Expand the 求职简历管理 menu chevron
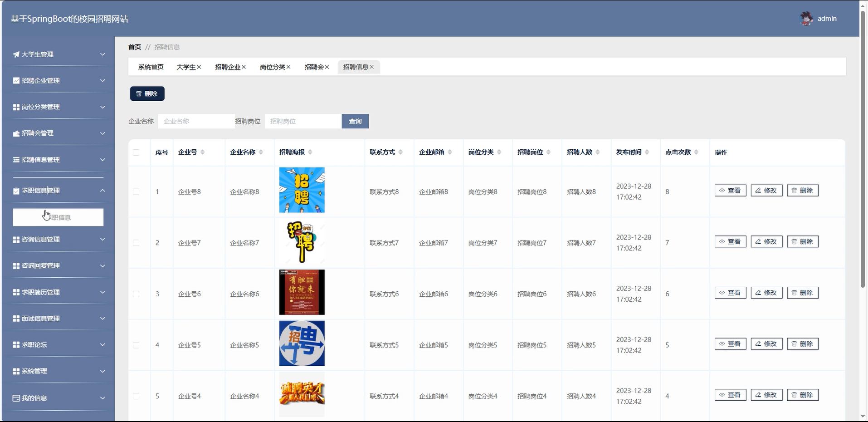This screenshot has height=422, width=868. coord(102,292)
